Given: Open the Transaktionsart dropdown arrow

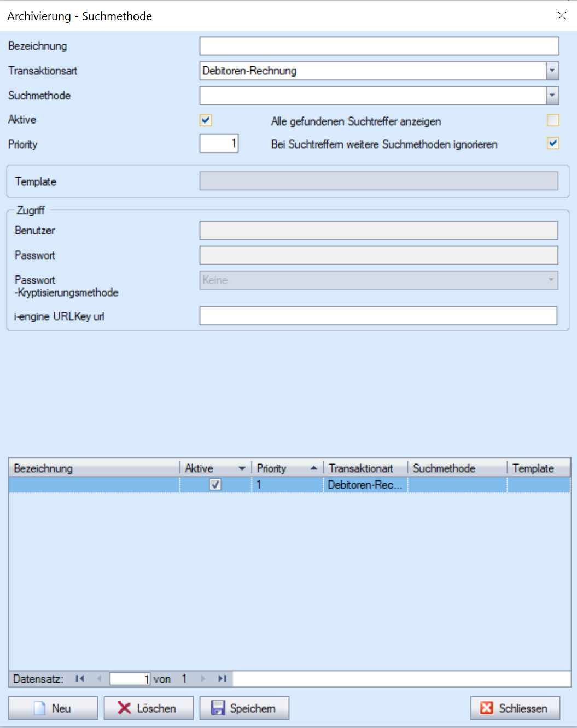Looking at the screenshot, I should [x=552, y=71].
